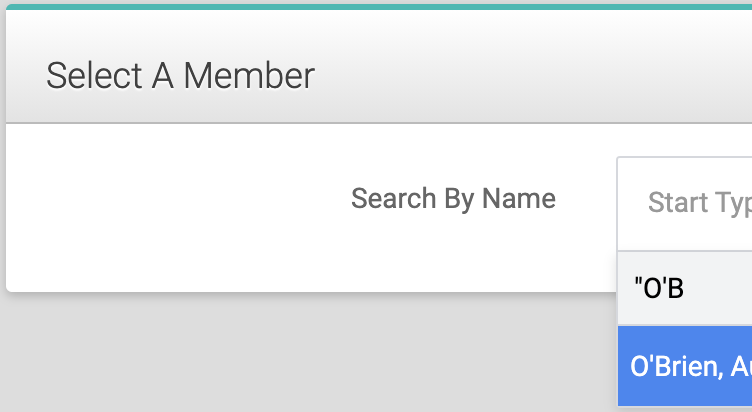Screen dimensions: 752x412
Task: Click the gray panel header area
Action: click(x=379, y=66)
